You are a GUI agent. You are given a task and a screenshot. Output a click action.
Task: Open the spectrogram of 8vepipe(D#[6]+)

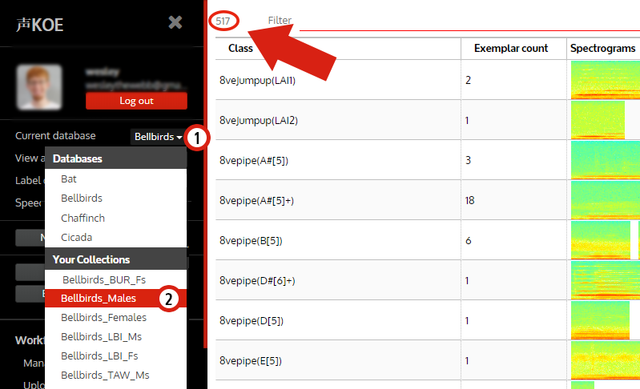coord(605,280)
